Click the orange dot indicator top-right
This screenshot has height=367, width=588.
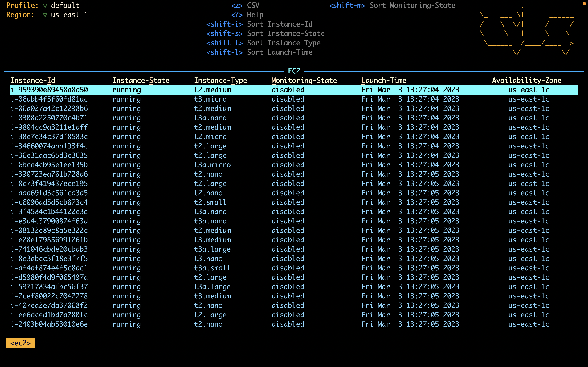click(x=584, y=4)
